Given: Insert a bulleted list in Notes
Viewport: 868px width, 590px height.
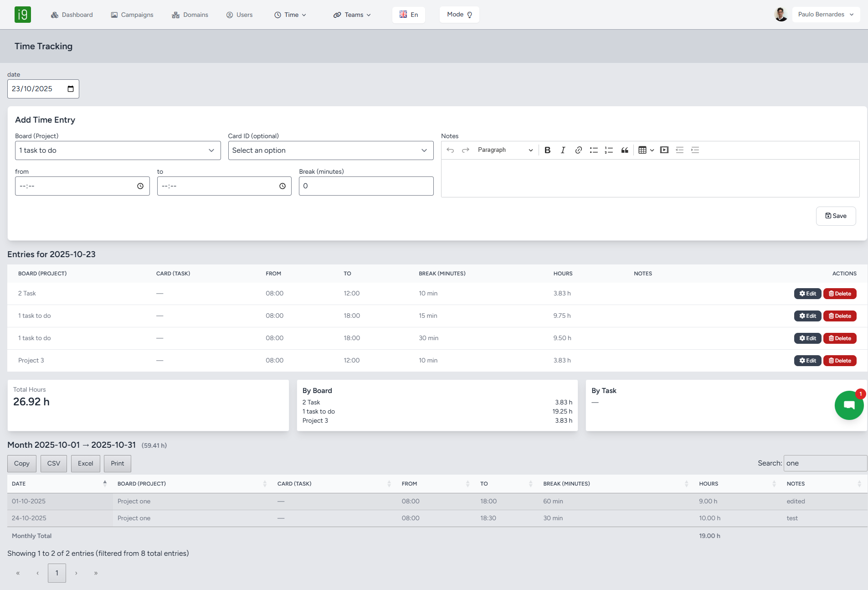Looking at the screenshot, I should [x=593, y=150].
